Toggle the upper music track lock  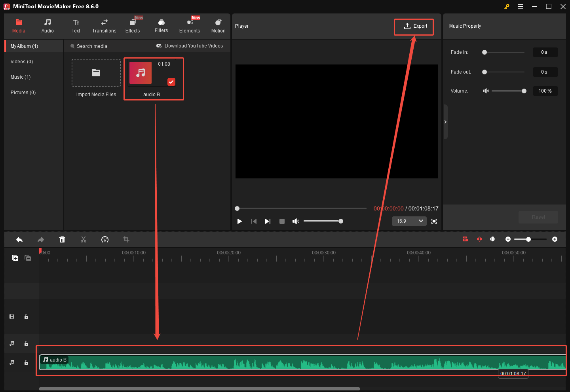[26, 343]
